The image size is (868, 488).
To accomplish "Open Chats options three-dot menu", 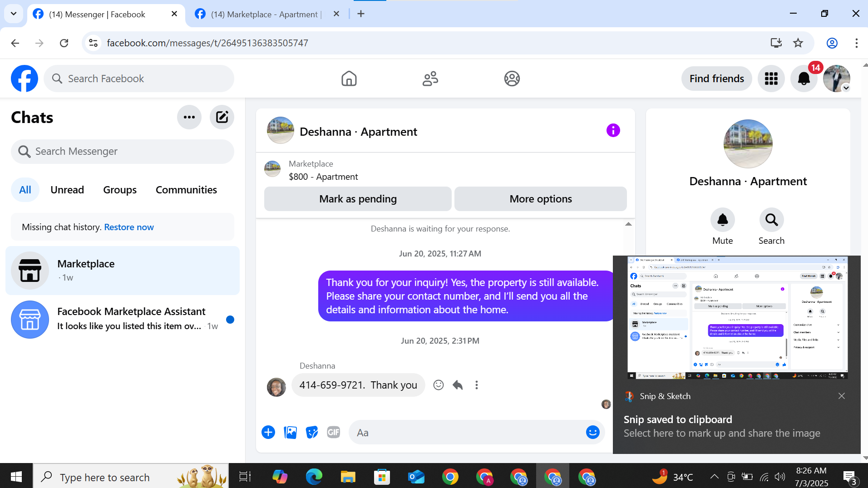I will (189, 117).
